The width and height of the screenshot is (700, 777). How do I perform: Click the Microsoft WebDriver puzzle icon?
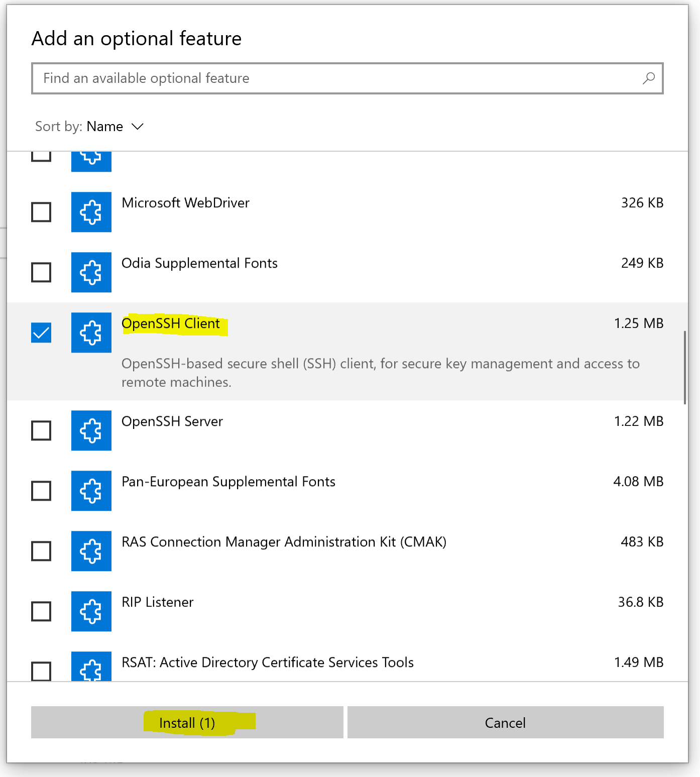pyautogui.click(x=91, y=212)
